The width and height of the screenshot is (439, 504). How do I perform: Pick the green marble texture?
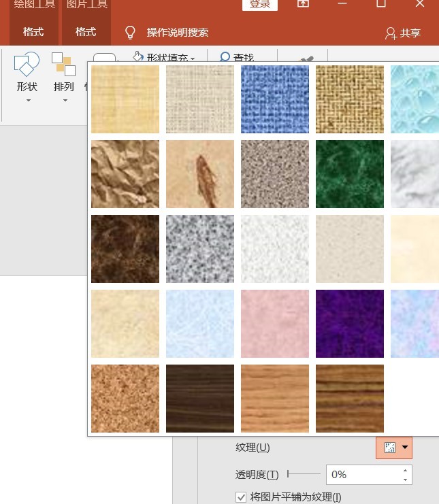[350, 174]
